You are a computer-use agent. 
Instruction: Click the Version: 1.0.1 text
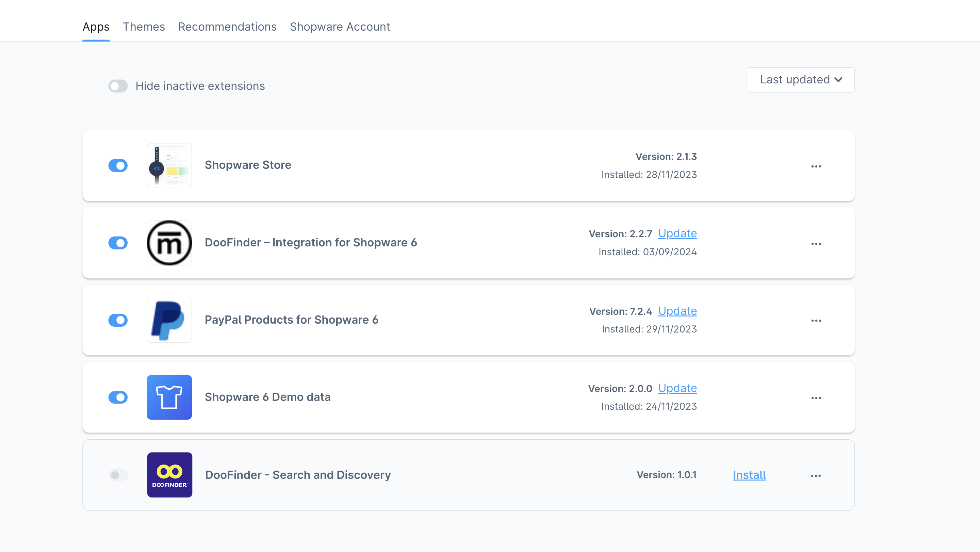click(x=667, y=475)
